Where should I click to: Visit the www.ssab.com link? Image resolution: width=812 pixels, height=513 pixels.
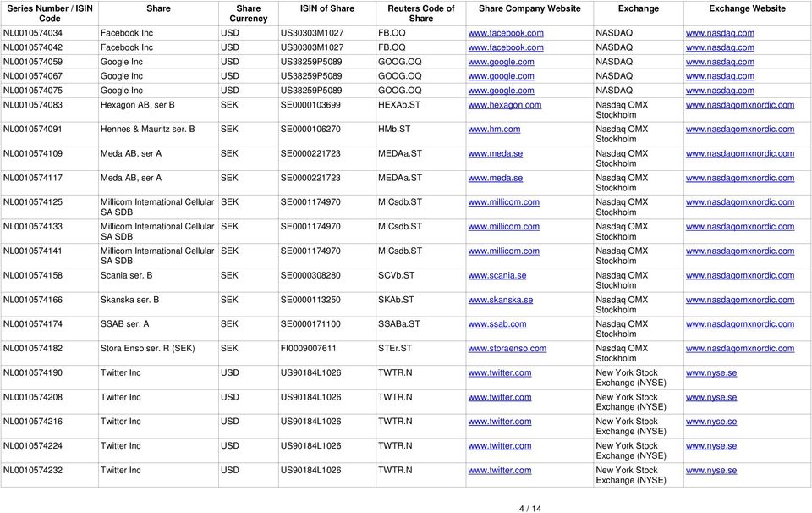(497, 324)
